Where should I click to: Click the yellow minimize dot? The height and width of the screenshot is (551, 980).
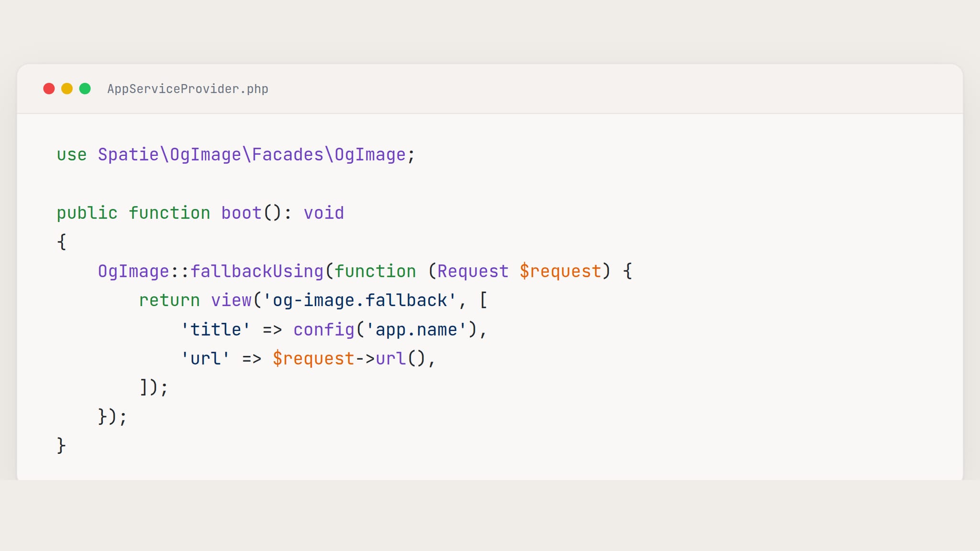pyautogui.click(x=67, y=88)
